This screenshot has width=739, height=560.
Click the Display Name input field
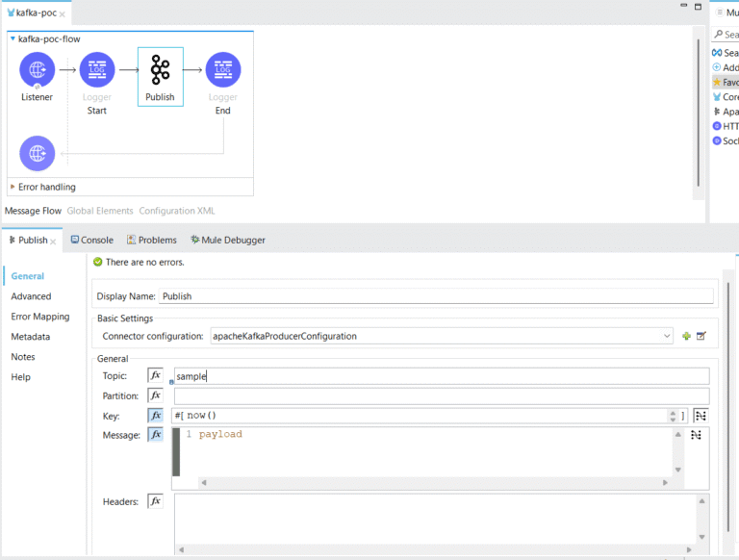pos(436,296)
